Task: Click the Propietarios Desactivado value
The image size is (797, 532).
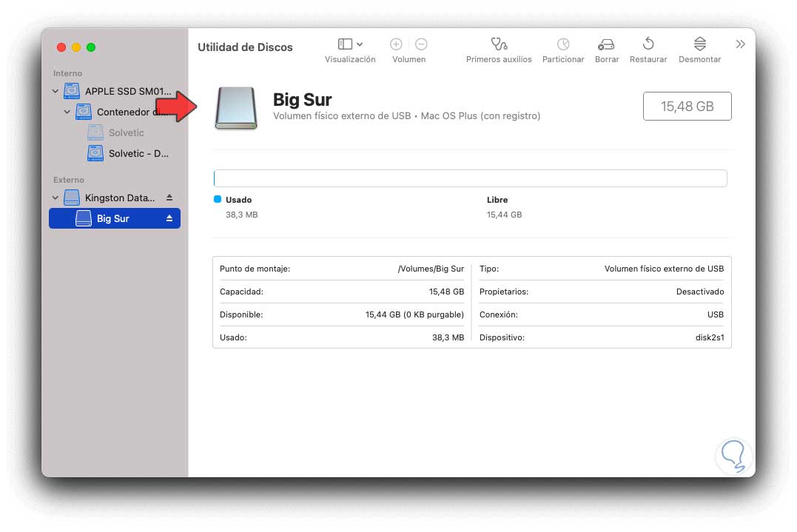Action: tap(700, 292)
